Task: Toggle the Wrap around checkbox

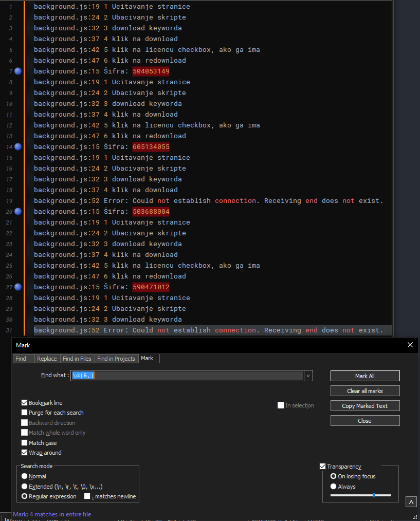Action: (x=24, y=453)
